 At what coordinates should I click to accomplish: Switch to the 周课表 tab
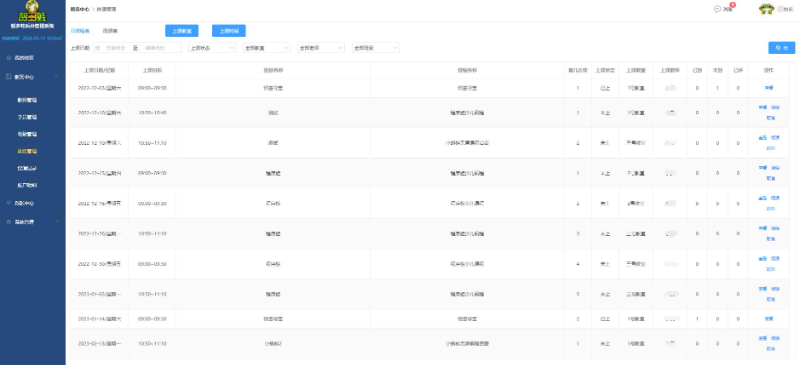pos(110,31)
